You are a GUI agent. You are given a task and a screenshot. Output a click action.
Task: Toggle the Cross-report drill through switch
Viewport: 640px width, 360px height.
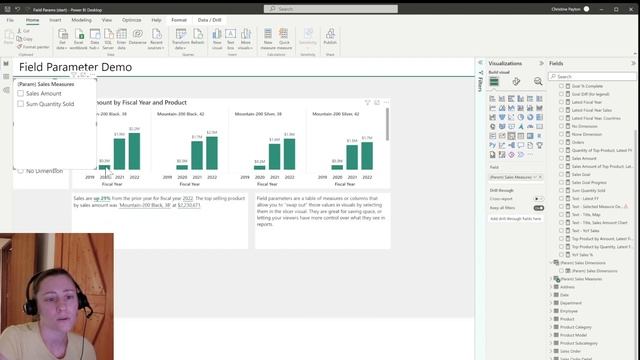coord(538,199)
